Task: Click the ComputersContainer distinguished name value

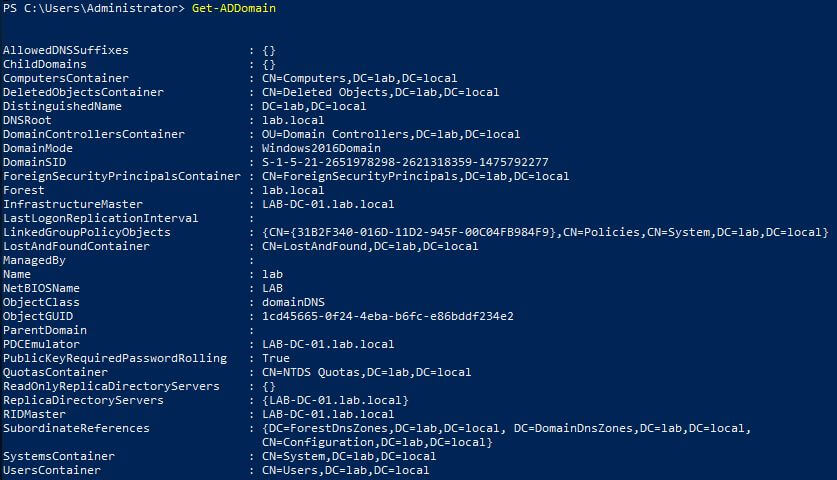Action: click(x=360, y=78)
